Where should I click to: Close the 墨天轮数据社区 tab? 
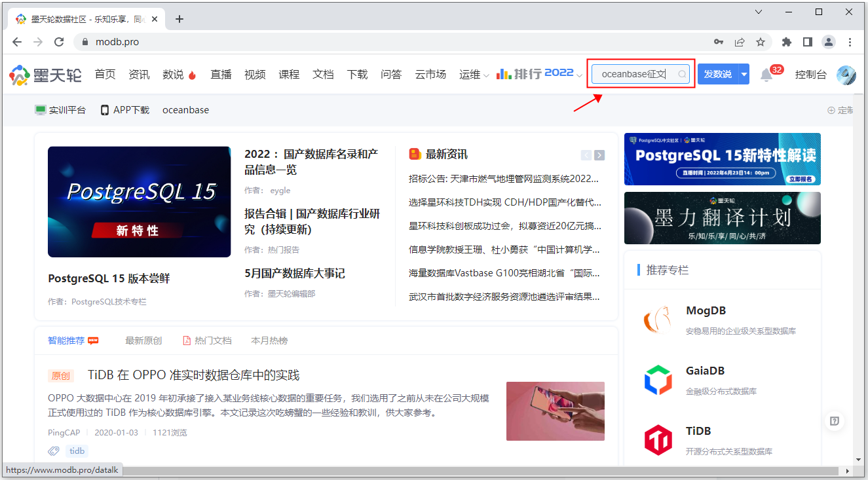click(155, 19)
